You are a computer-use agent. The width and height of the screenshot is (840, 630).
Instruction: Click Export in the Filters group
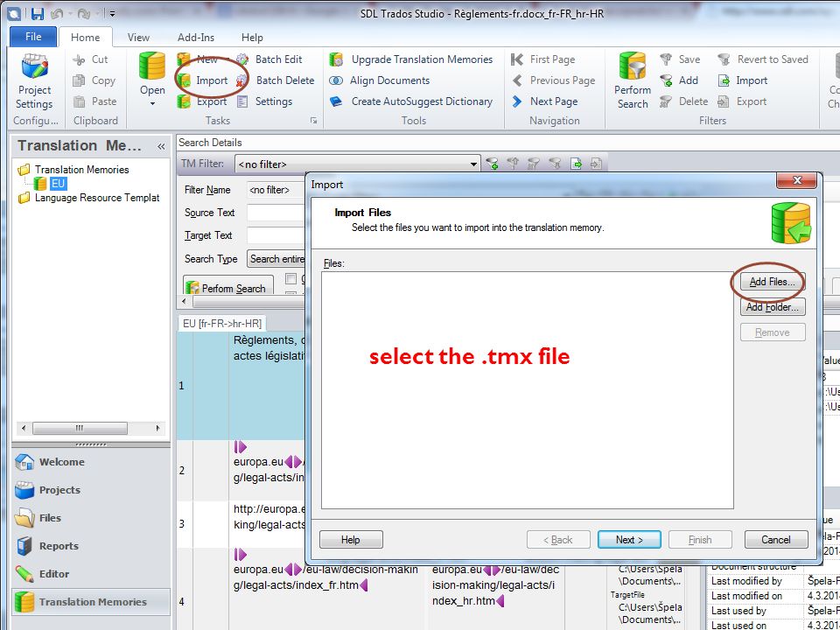[x=743, y=101]
